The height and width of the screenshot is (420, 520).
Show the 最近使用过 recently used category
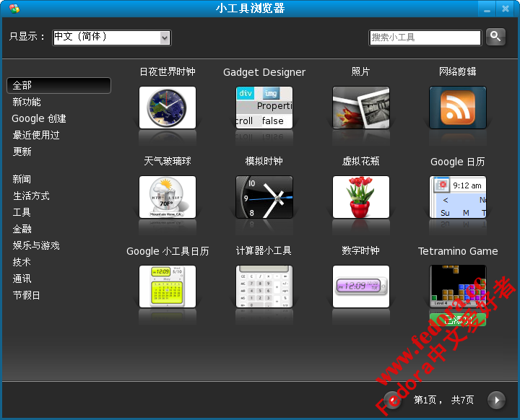click(x=36, y=136)
